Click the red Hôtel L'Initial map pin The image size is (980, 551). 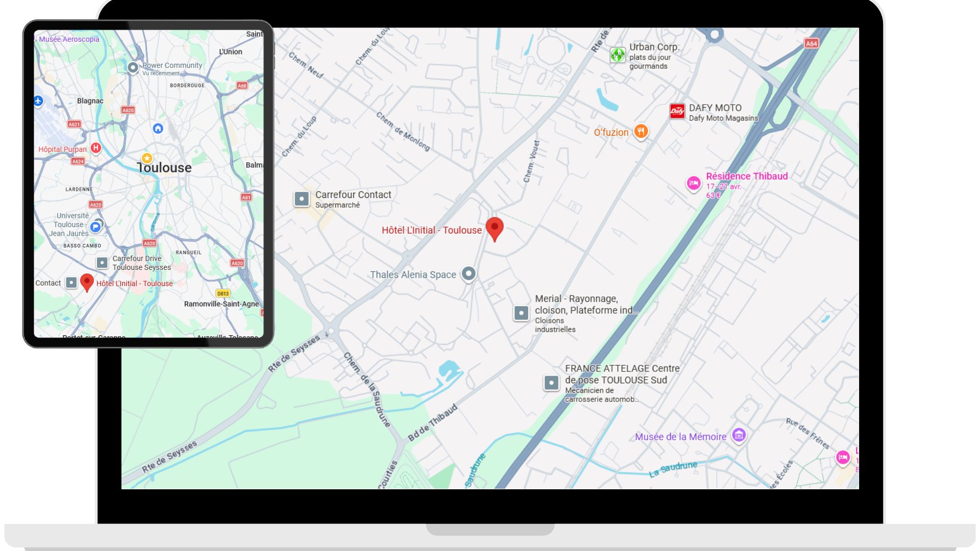coord(494,228)
